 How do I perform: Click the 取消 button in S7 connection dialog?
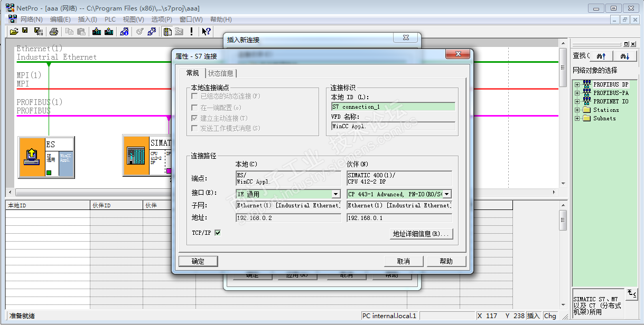(x=404, y=261)
